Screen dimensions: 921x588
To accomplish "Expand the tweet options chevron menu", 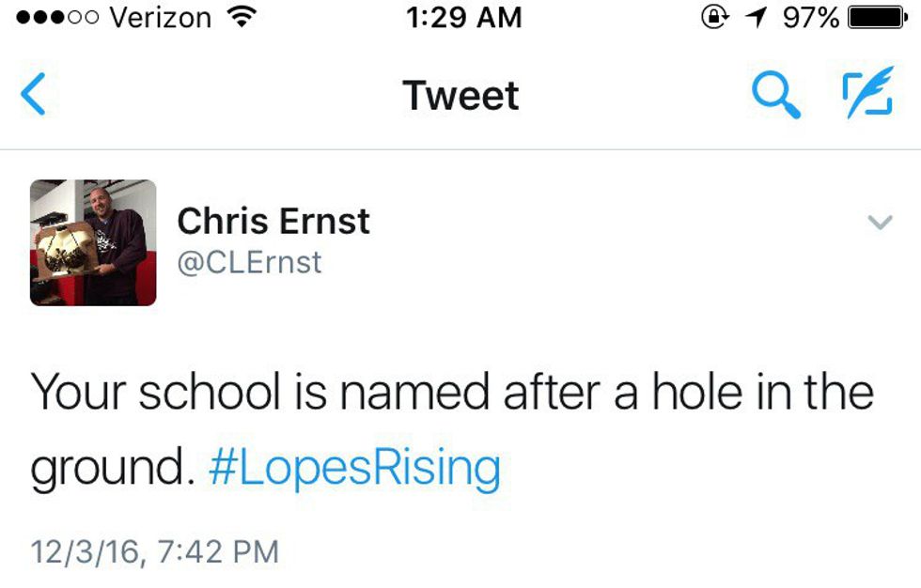I will (880, 223).
